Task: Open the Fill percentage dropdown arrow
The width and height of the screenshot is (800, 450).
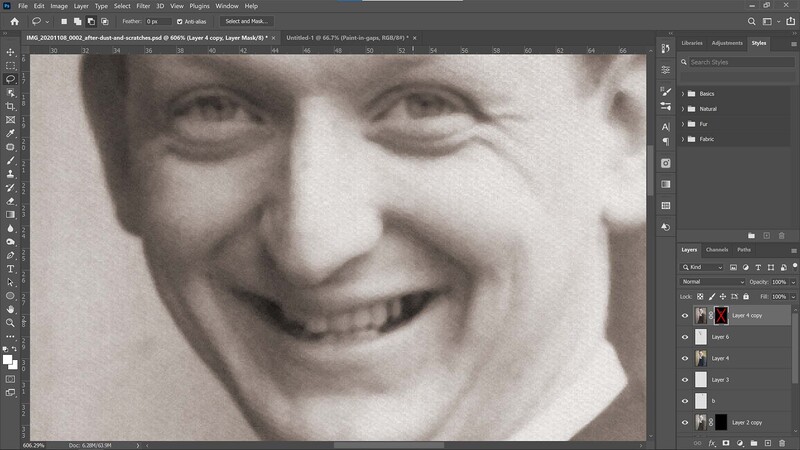Action: [x=793, y=296]
